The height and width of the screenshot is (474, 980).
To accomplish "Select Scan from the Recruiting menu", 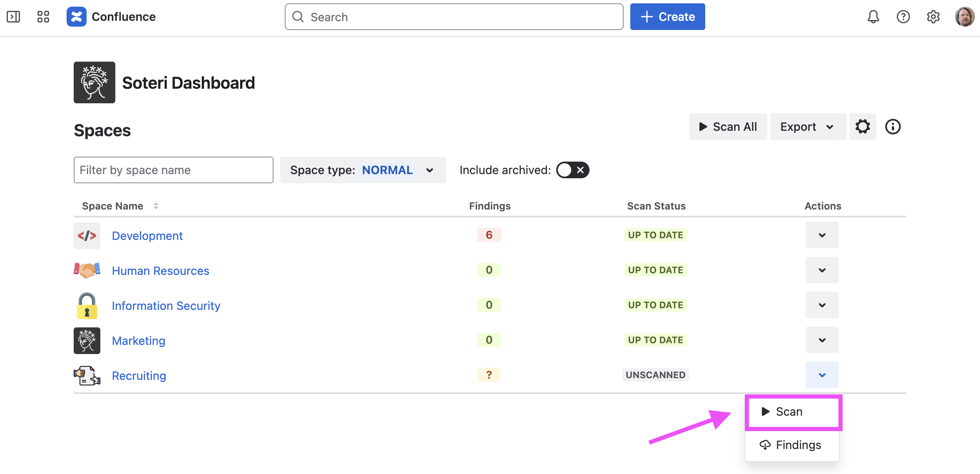I will tap(788, 412).
